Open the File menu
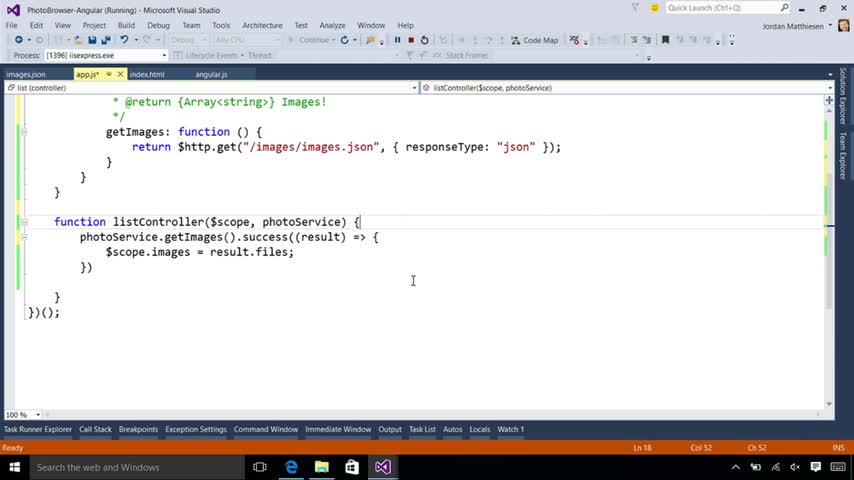Screen dimensions: 854x480 coord(11,26)
